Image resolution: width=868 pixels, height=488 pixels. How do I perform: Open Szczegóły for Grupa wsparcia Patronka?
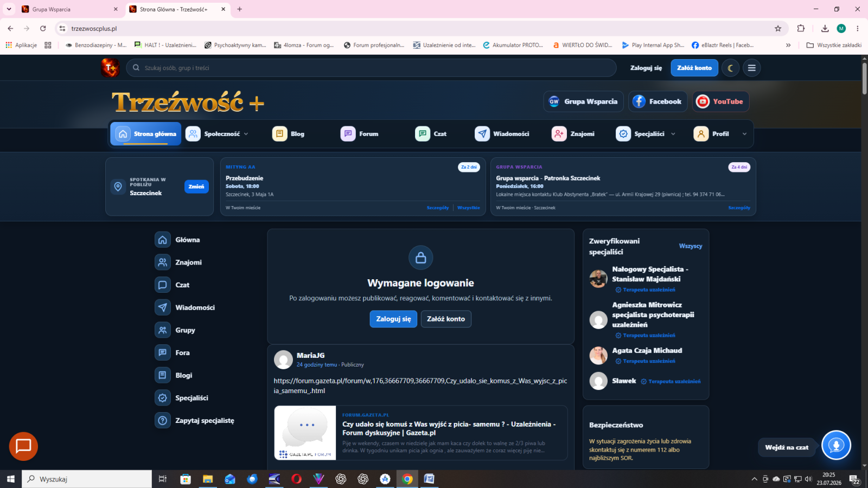(x=739, y=208)
